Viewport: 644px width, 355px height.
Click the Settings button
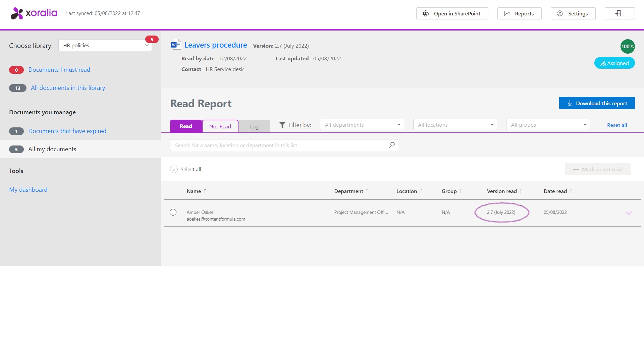tap(573, 13)
